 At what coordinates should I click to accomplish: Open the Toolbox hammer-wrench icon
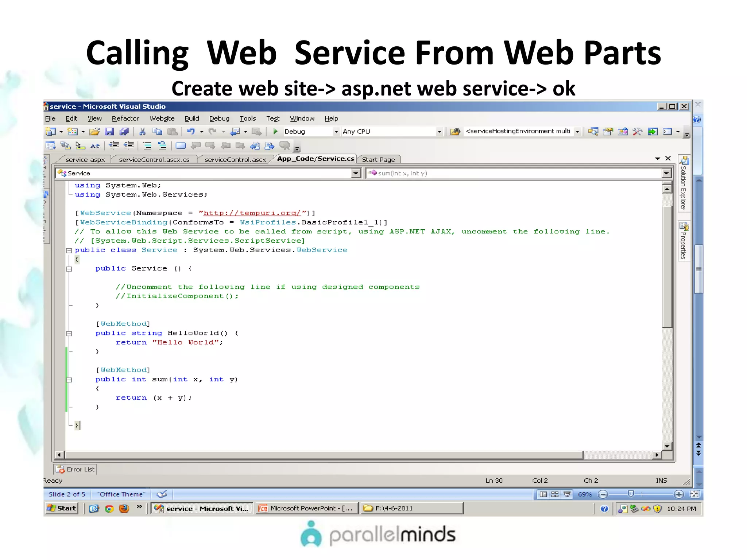(637, 132)
